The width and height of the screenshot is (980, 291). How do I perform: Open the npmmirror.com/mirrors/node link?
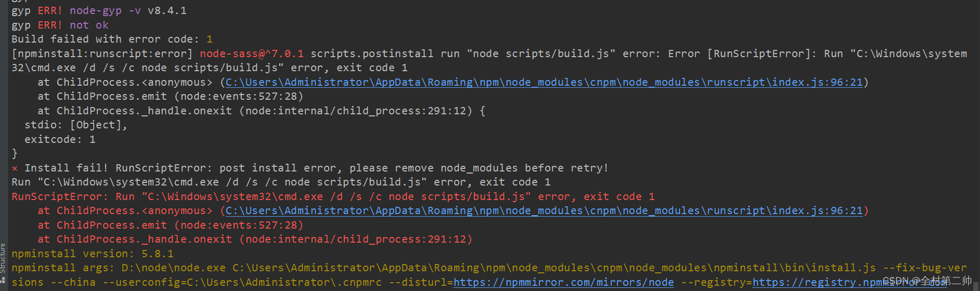pos(563,282)
